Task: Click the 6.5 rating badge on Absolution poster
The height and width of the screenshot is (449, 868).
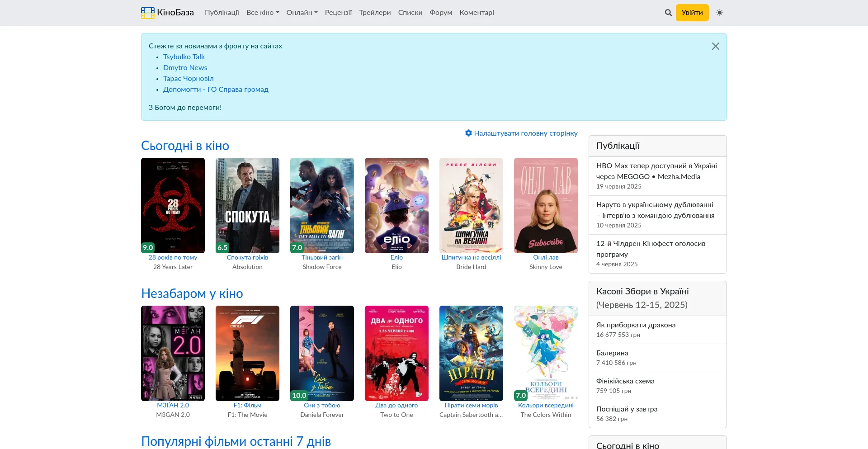Action: tap(222, 247)
